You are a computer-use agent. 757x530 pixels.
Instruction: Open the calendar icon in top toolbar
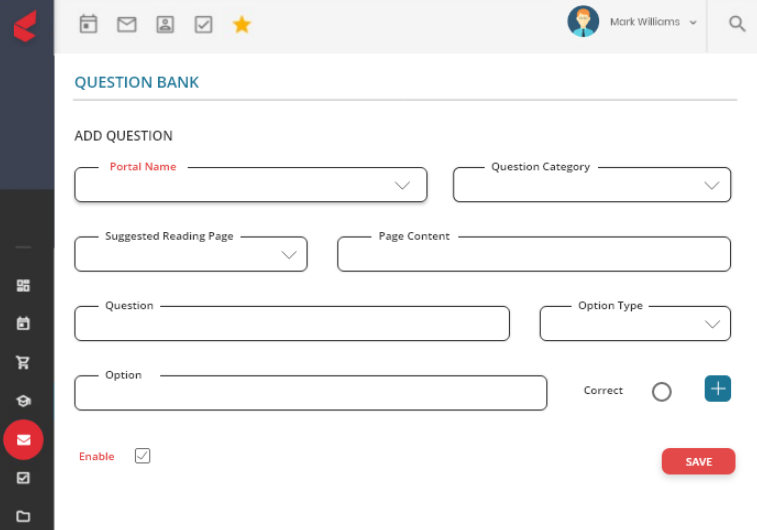[x=88, y=24]
